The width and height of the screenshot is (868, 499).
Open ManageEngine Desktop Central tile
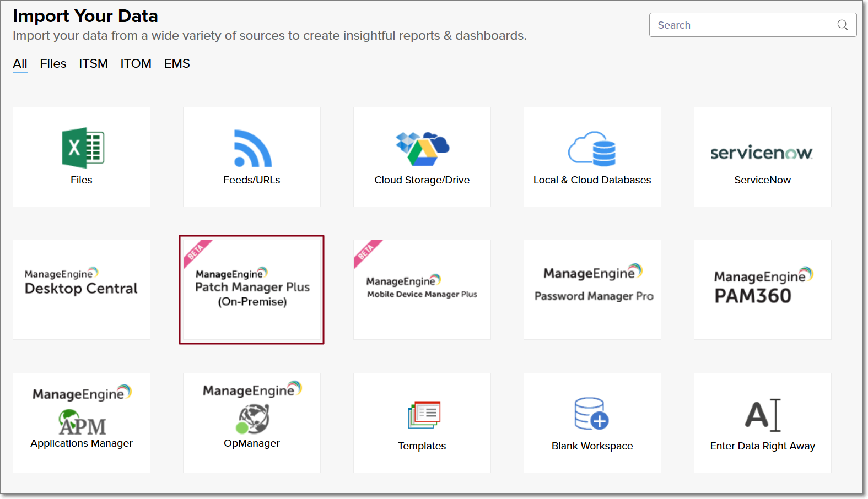coord(82,290)
